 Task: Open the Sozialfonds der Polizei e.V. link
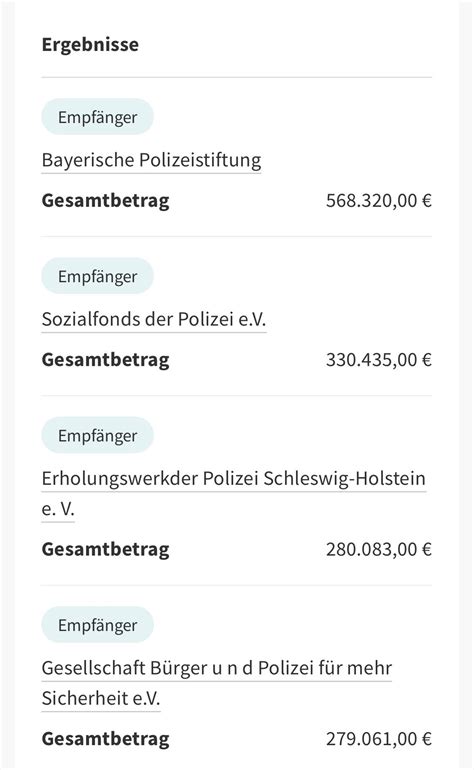154,320
